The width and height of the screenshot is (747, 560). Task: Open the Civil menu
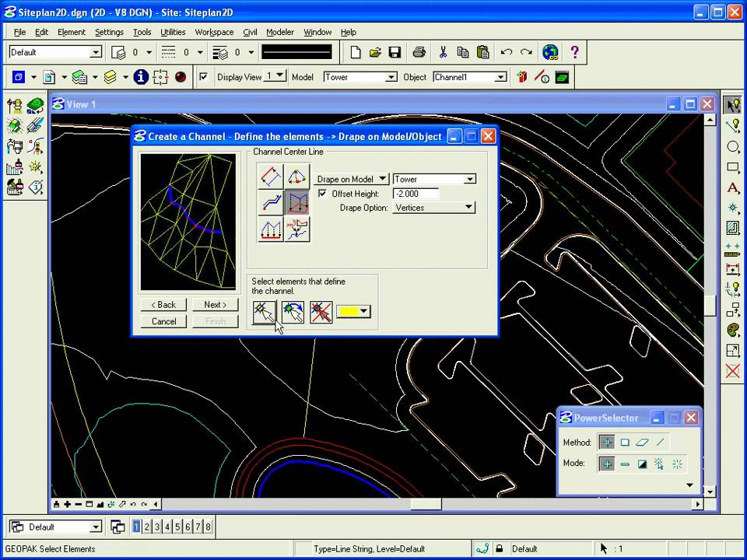click(x=250, y=32)
